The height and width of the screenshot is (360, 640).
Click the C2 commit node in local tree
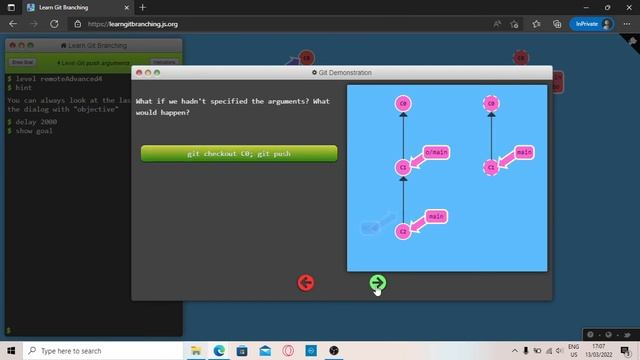403,231
